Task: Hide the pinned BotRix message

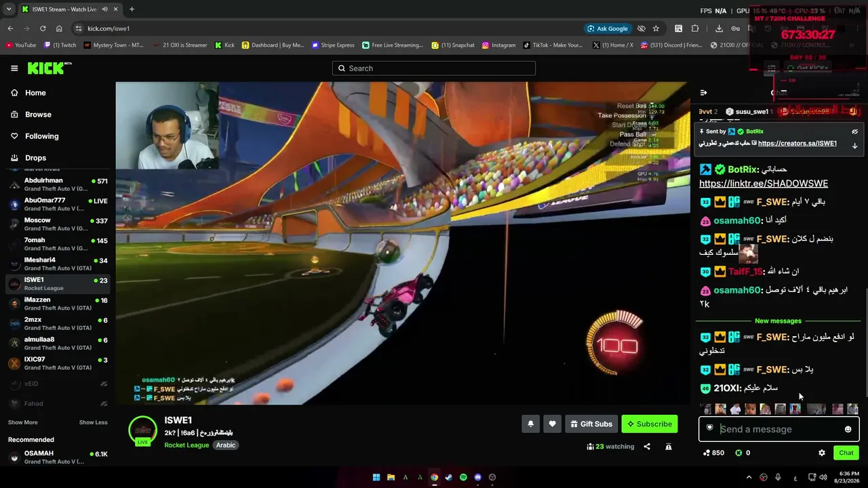Action: click(x=854, y=131)
